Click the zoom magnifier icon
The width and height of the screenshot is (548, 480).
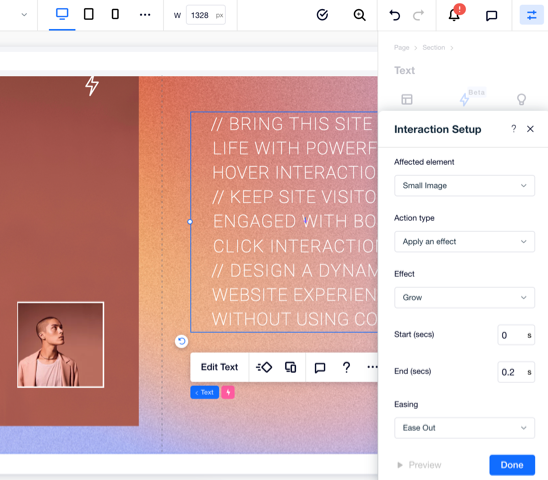[x=359, y=15]
